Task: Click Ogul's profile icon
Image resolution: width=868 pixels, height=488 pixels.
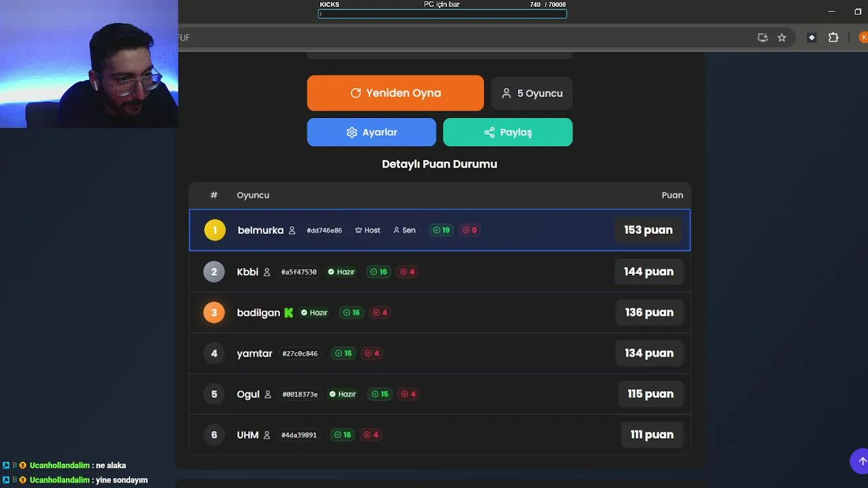Action: point(268,394)
